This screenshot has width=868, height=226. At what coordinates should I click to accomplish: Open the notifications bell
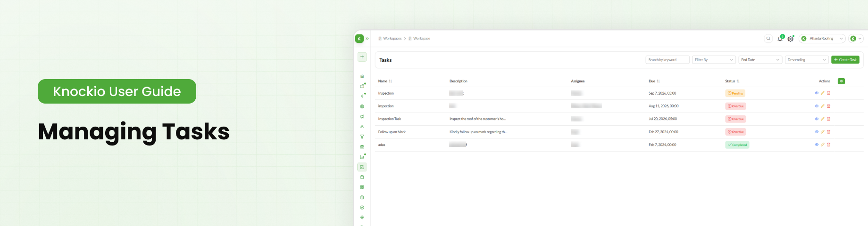(x=780, y=39)
